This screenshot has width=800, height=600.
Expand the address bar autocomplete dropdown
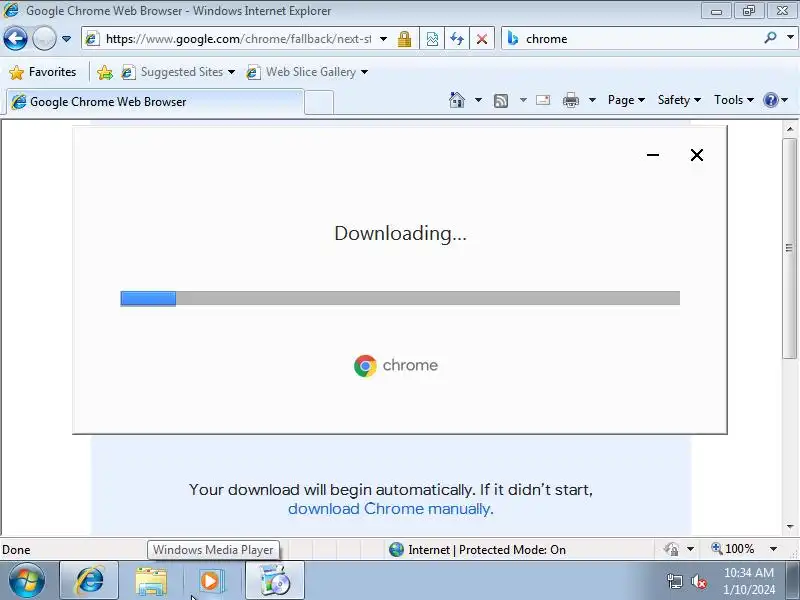pyautogui.click(x=384, y=39)
